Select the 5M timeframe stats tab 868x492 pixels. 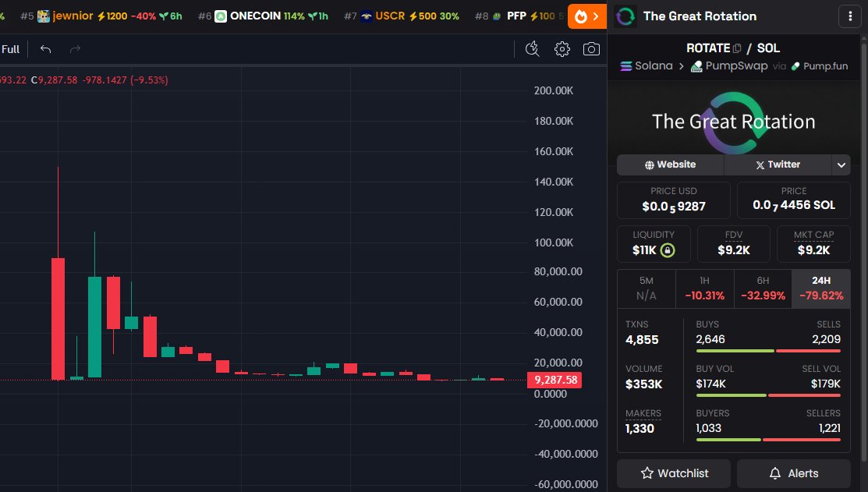(646, 288)
